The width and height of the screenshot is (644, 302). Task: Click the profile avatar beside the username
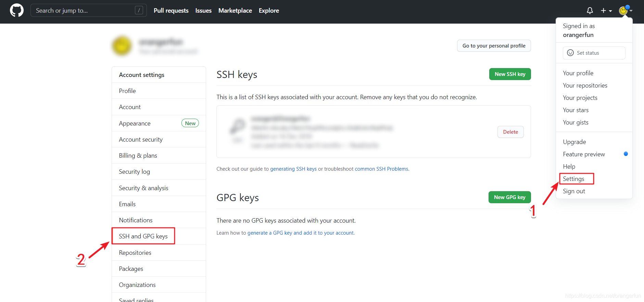(122, 46)
